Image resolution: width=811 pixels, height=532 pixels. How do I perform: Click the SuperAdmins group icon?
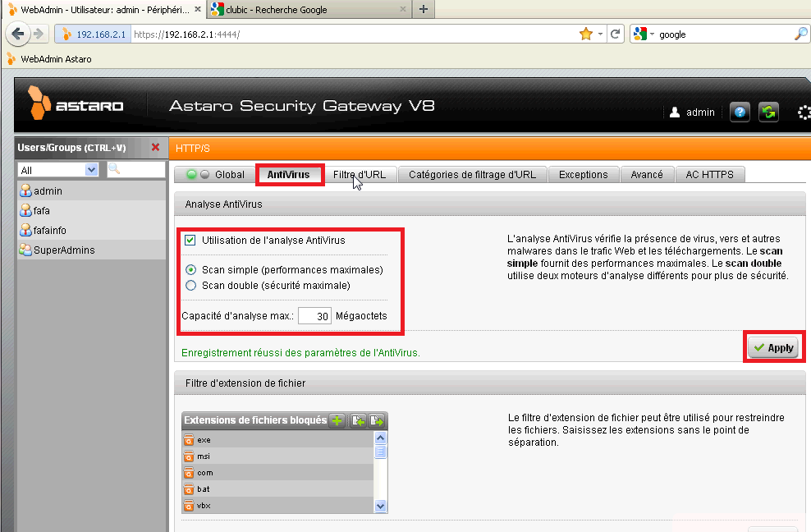click(x=25, y=250)
